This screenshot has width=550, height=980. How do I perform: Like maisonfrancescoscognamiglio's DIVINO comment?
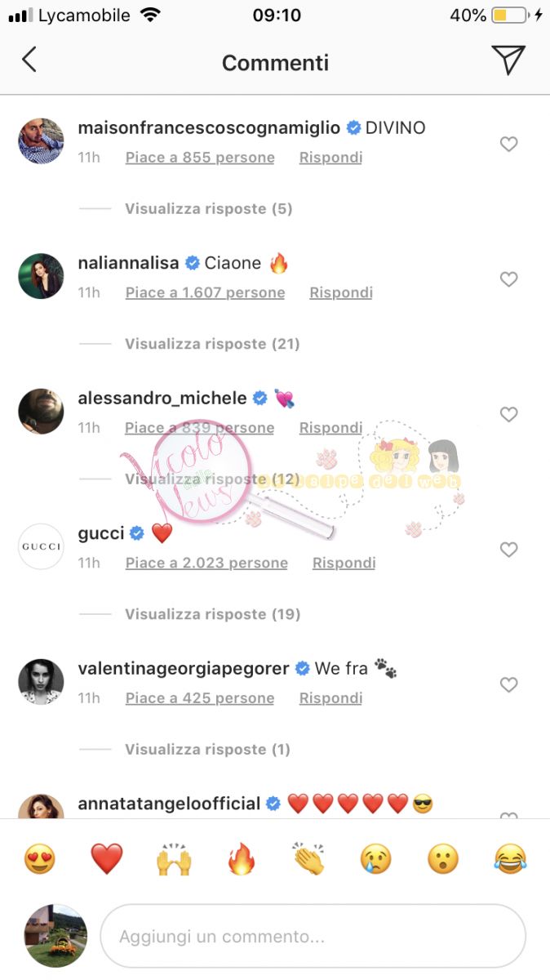pos(508,145)
